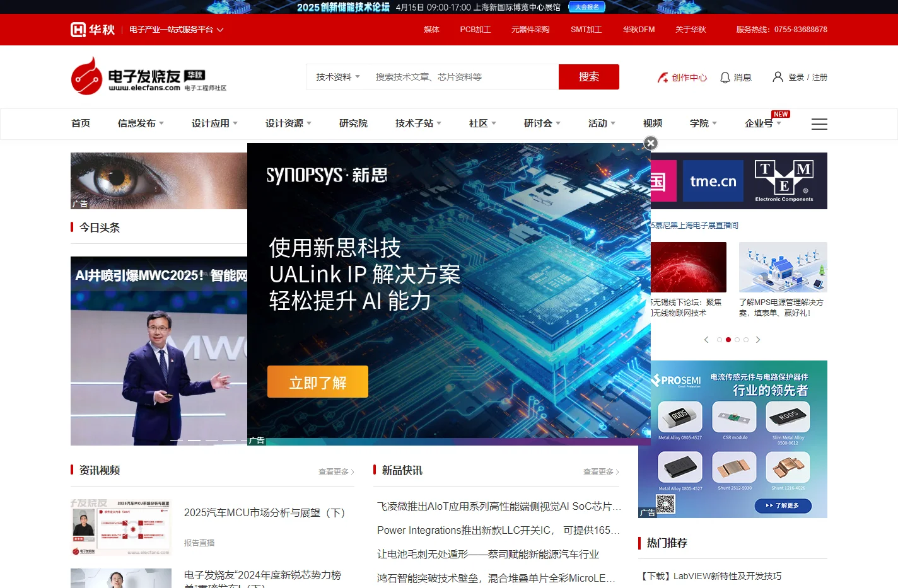This screenshot has width=898, height=588.
Task: Click the 电子发烧友2024年度新锐芯势力榜 article
Action: click(262, 579)
